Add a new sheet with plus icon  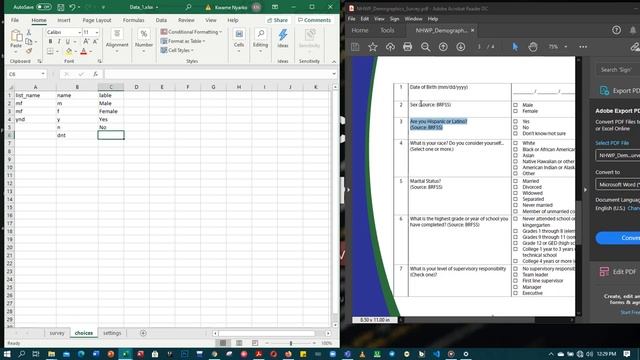click(x=143, y=333)
